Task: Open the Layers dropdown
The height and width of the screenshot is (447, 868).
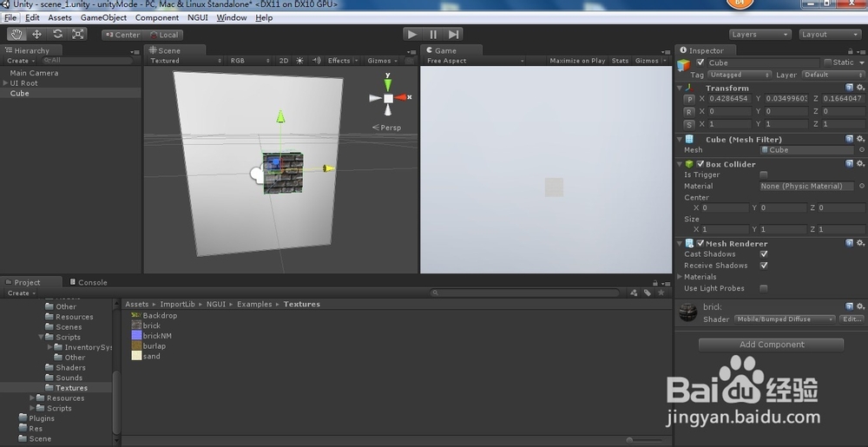Action: 760,35
